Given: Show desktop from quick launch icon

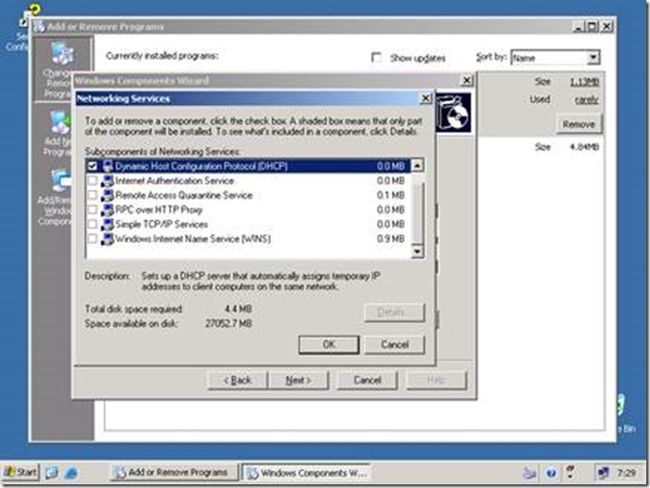Looking at the screenshot, I should 52,472.
